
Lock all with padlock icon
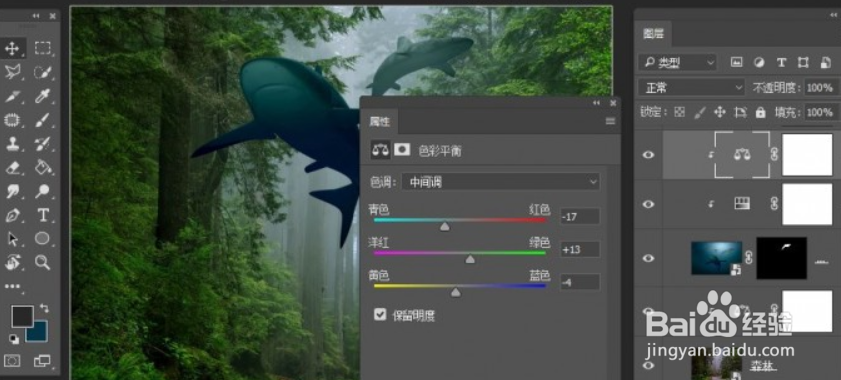click(x=760, y=112)
